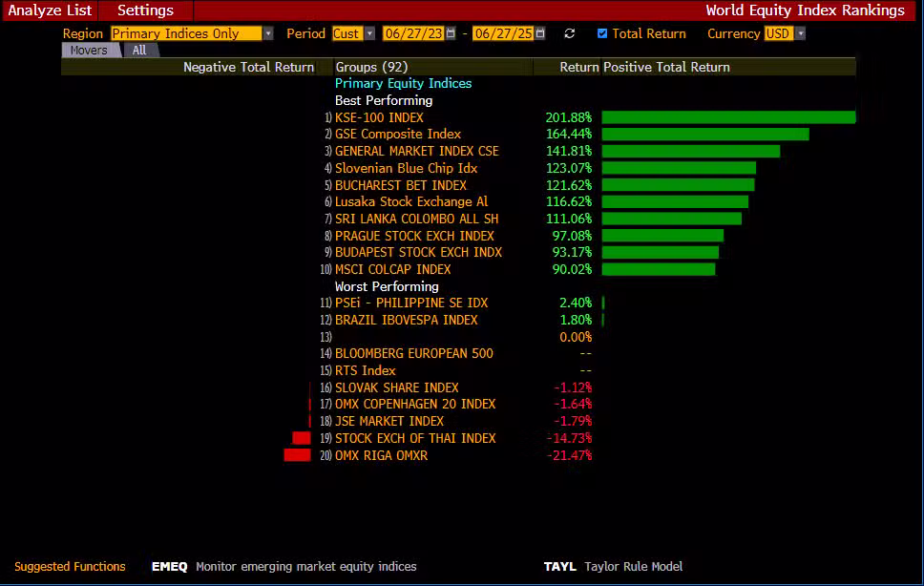Open the EMEQ suggested function
Screen dimensions: 924x586
169,566
